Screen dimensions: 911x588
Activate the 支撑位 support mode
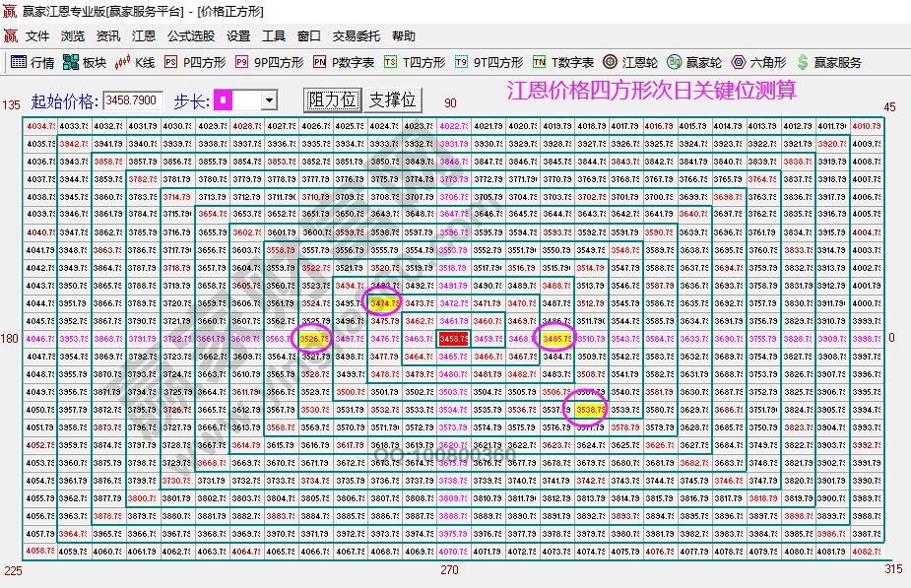tap(392, 98)
